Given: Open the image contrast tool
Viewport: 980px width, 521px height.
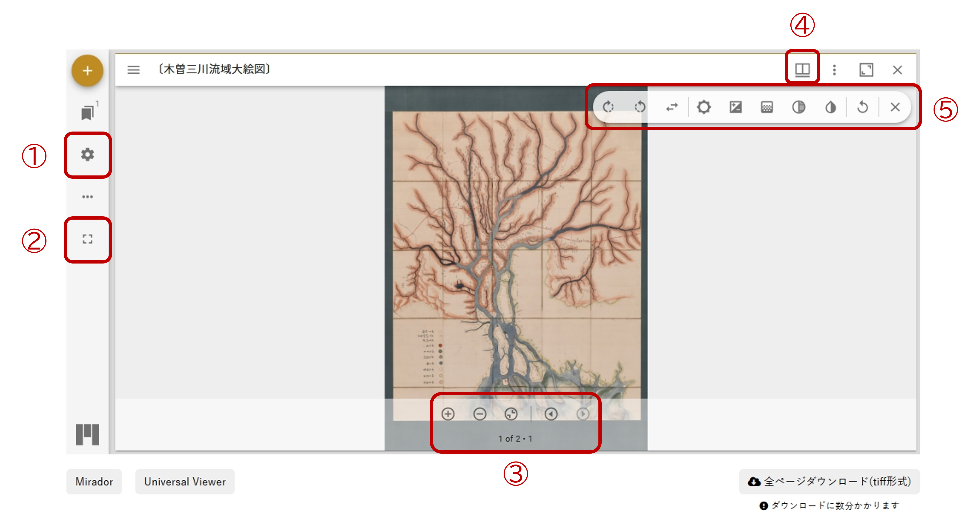Looking at the screenshot, I should 735,107.
